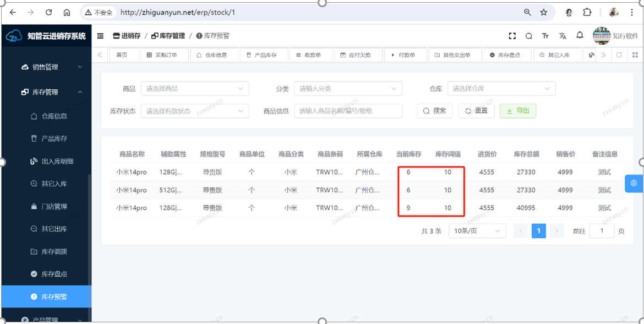Open 产品库存 in the sidebar
644x324 pixels.
coord(46,138)
